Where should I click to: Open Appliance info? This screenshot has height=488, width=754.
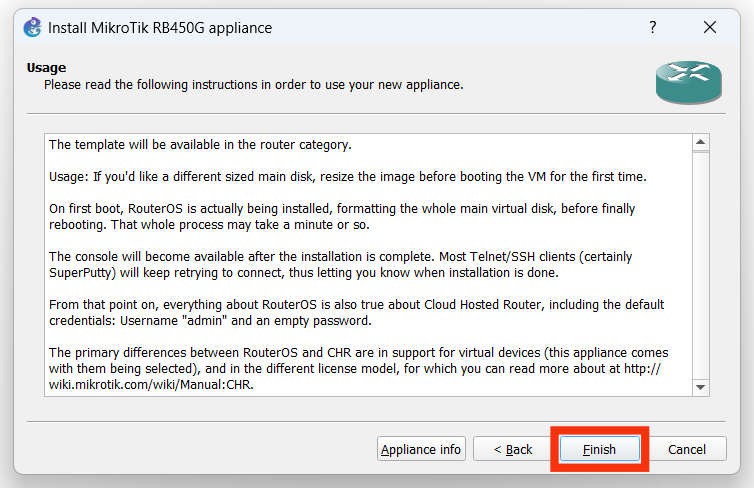pyautogui.click(x=421, y=449)
